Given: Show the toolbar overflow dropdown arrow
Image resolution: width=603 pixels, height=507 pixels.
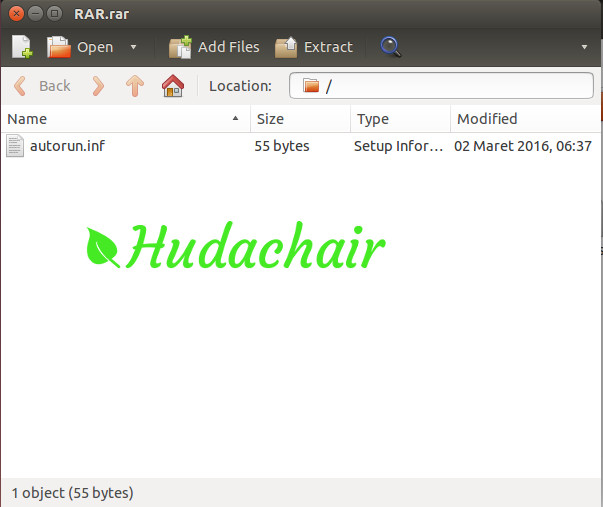Looking at the screenshot, I should pos(584,47).
